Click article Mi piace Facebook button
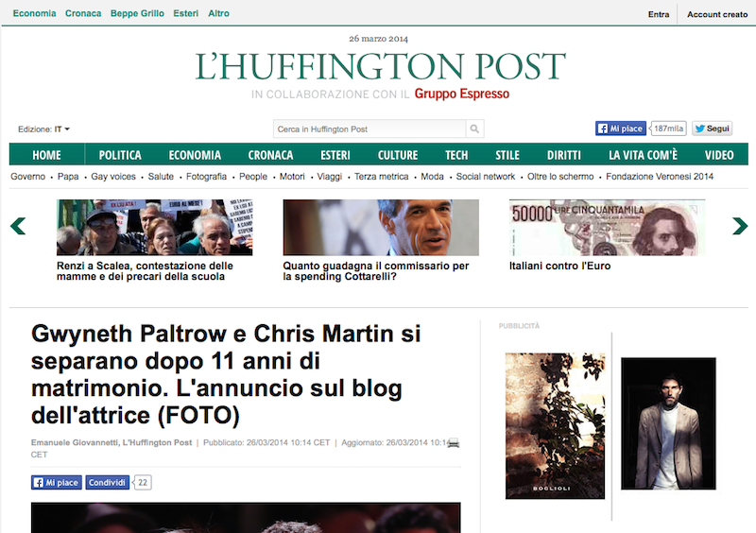This screenshot has width=756, height=533. click(57, 482)
